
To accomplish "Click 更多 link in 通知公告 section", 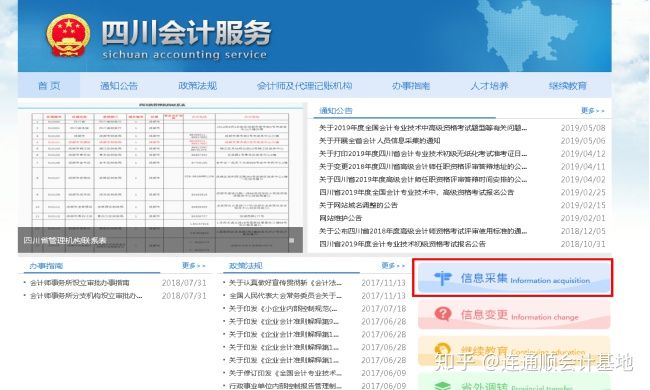I will click(x=593, y=110).
